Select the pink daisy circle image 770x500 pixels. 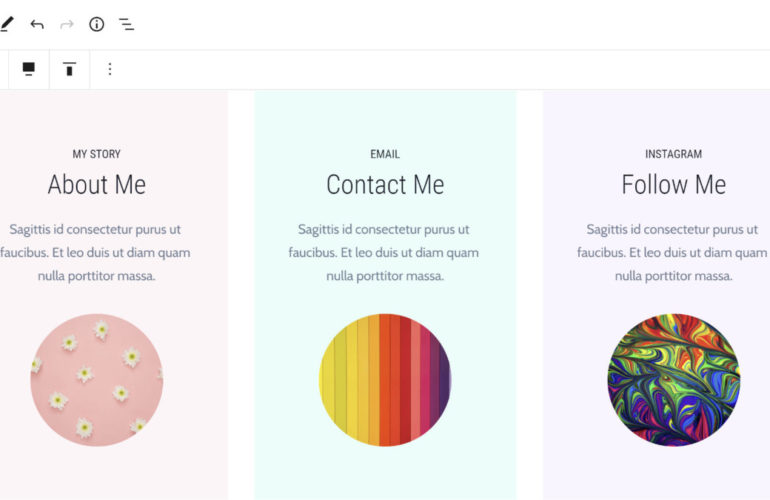coord(96,380)
